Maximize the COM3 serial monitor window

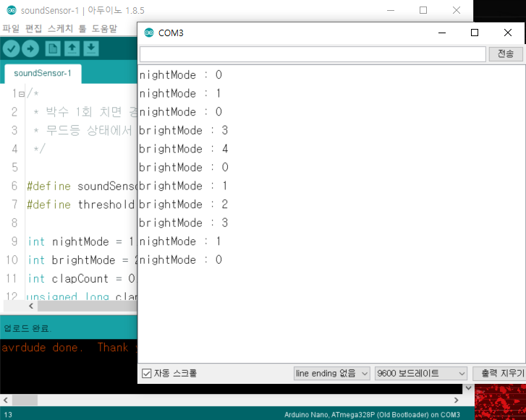pyautogui.click(x=475, y=33)
